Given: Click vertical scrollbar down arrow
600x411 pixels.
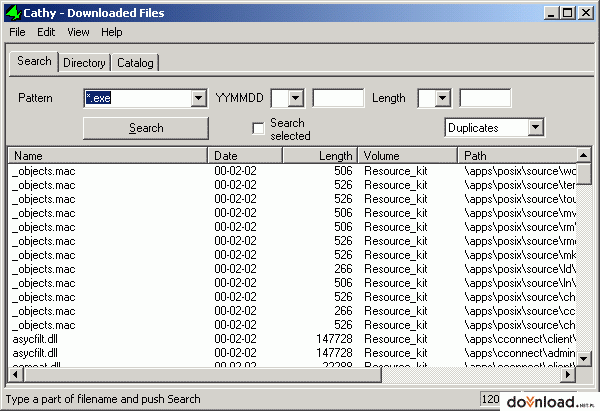Looking at the screenshot, I should pos(584,359).
